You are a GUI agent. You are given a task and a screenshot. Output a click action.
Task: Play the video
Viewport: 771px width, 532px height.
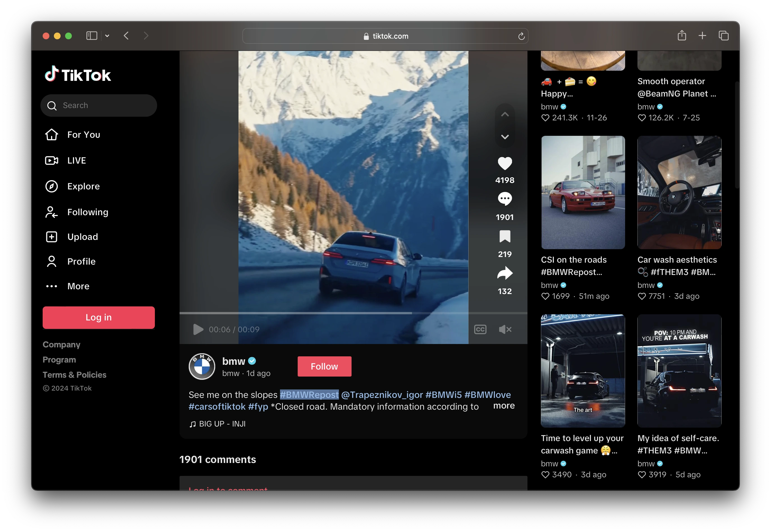tap(198, 329)
